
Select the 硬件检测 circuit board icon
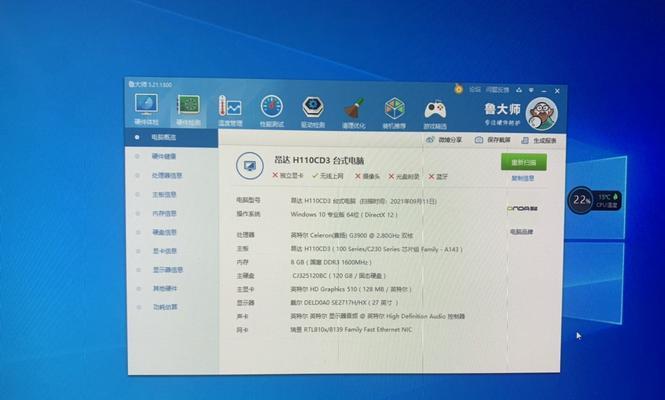(188, 104)
